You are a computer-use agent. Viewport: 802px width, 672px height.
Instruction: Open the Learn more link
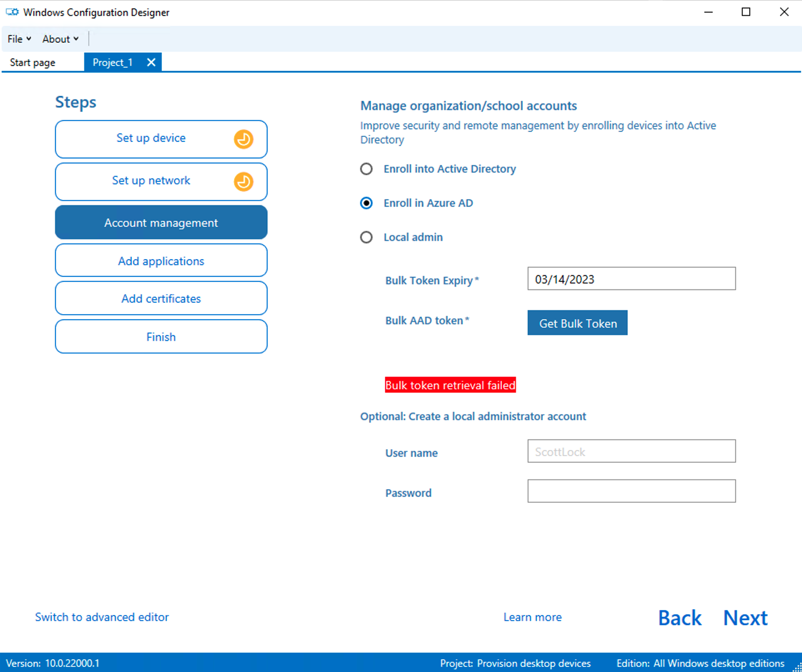(532, 617)
